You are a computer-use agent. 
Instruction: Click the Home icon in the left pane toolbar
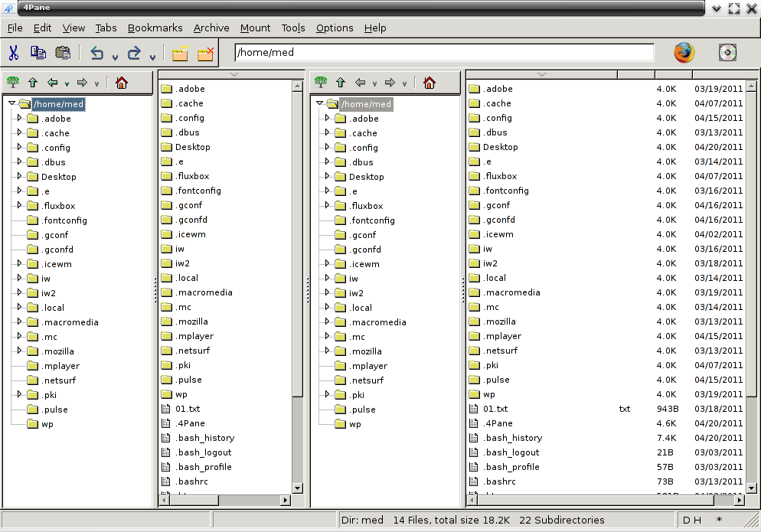121,82
